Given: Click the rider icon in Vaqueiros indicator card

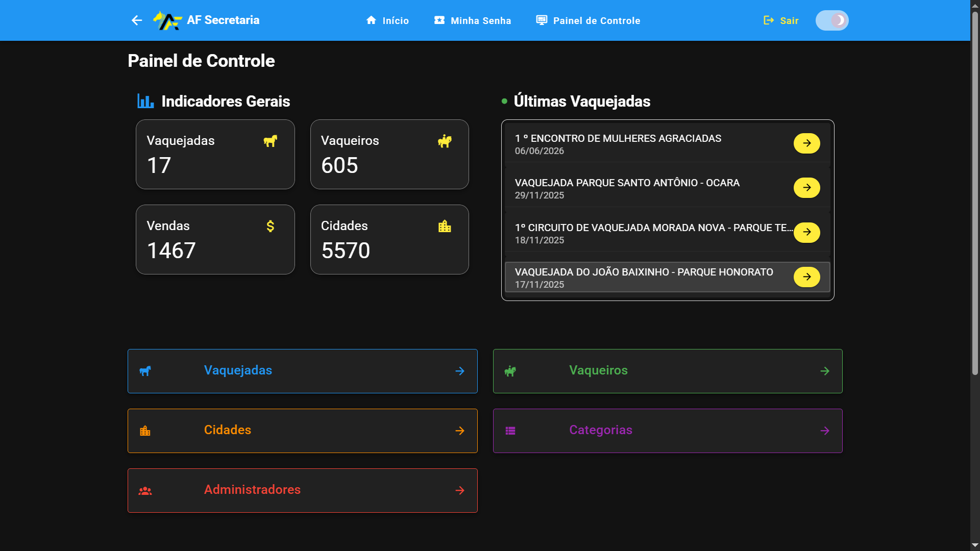Looking at the screenshot, I should click(445, 141).
